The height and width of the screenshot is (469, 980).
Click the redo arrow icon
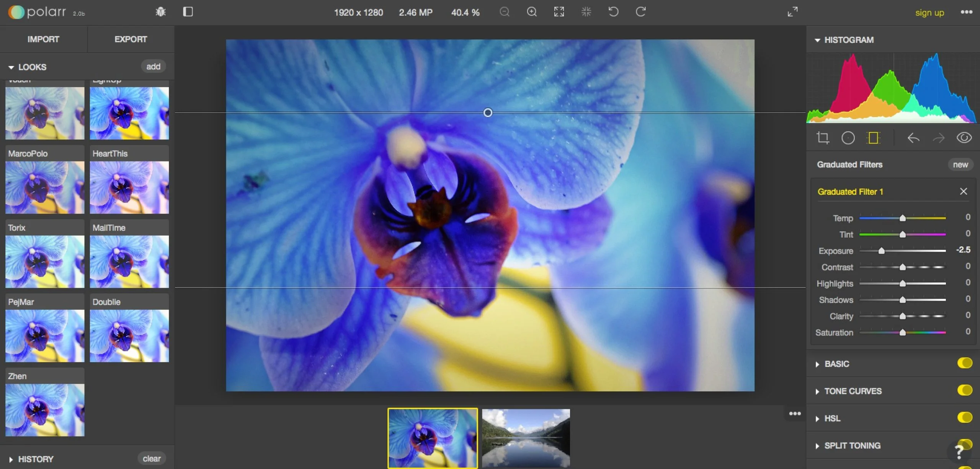pyautogui.click(x=938, y=138)
